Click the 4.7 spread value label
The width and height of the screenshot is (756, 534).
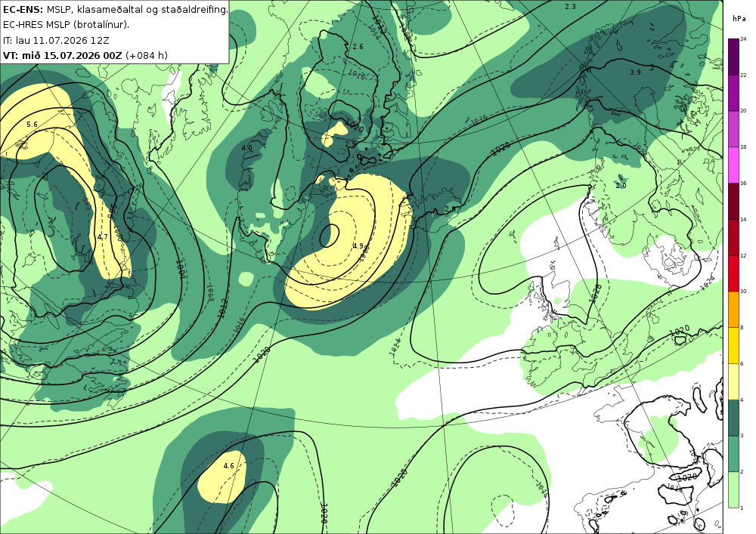click(102, 237)
